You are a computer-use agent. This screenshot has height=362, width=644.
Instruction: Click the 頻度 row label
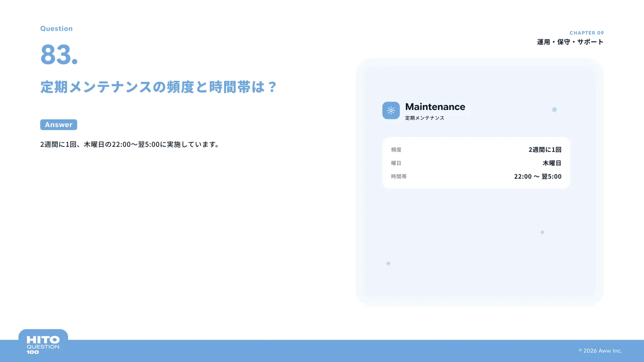click(x=396, y=150)
